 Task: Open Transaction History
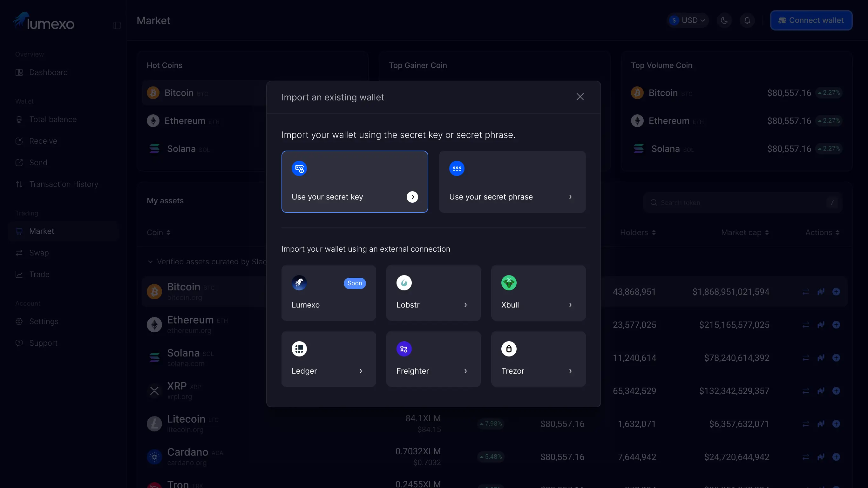click(x=64, y=184)
